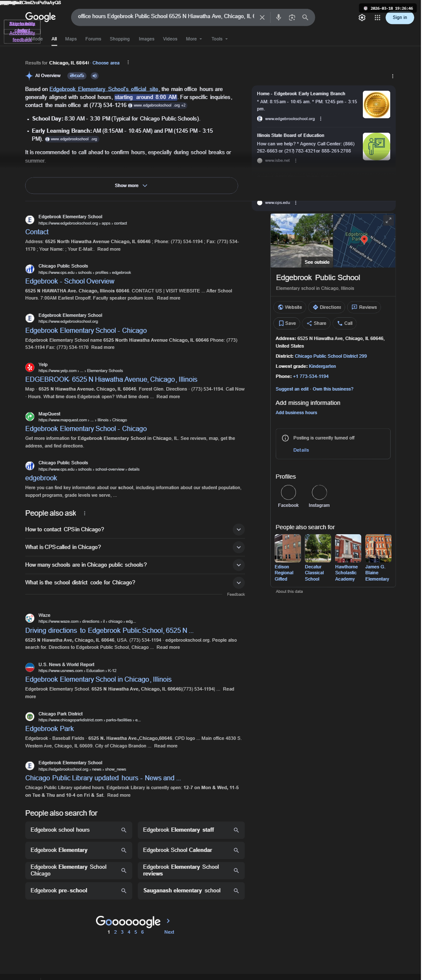The height and width of the screenshot is (980, 426).
Task: Click the Sign in button
Action: point(399,17)
